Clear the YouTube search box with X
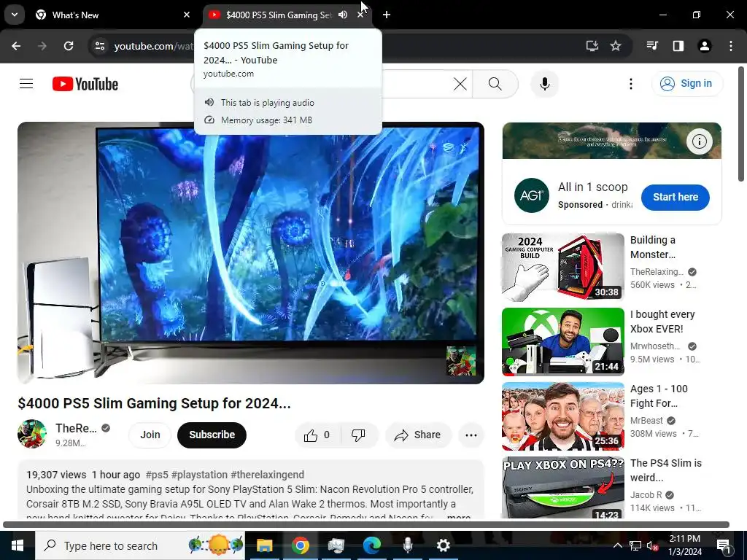Screen dimensions: 747x560 pyautogui.click(x=460, y=85)
